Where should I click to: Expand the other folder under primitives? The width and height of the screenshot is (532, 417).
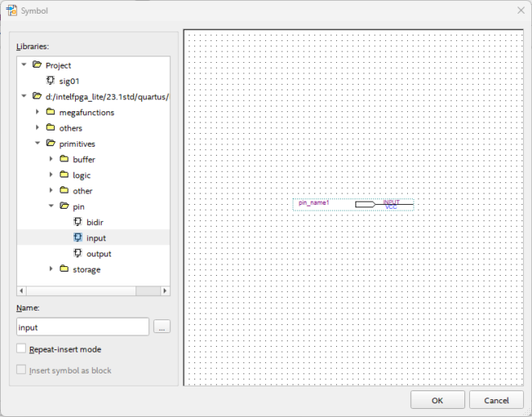pyautogui.click(x=51, y=190)
